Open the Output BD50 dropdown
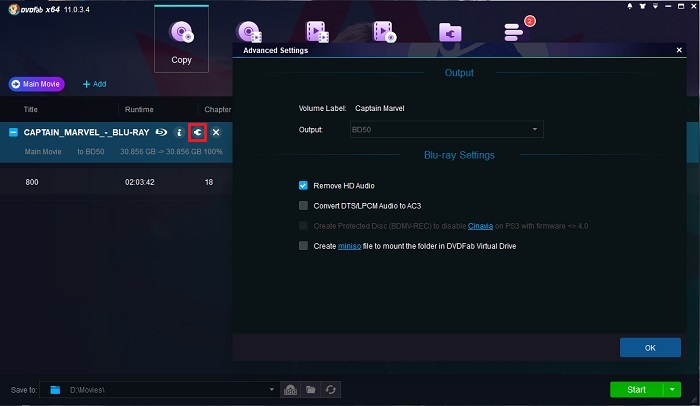This screenshot has height=406, width=700. [x=446, y=130]
